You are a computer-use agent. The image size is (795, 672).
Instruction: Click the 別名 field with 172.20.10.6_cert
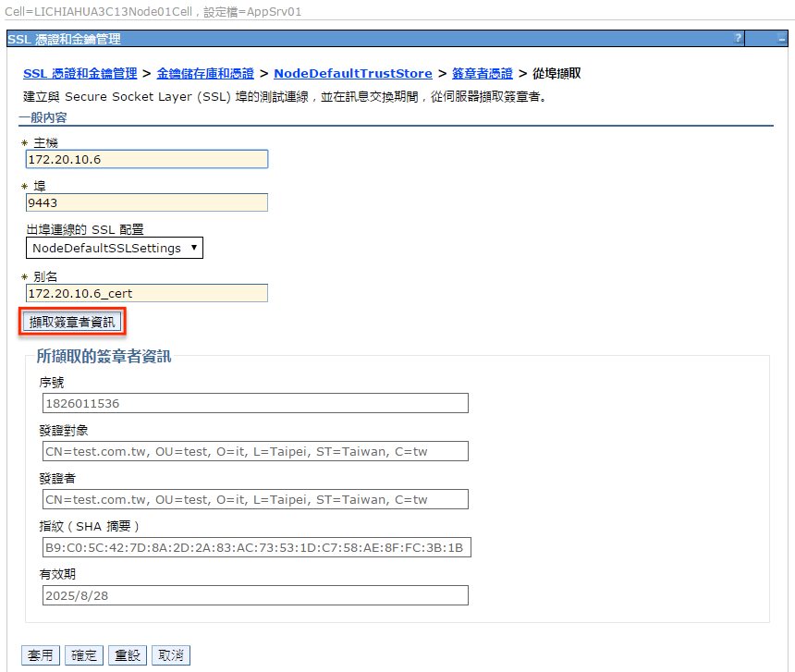click(147, 293)
